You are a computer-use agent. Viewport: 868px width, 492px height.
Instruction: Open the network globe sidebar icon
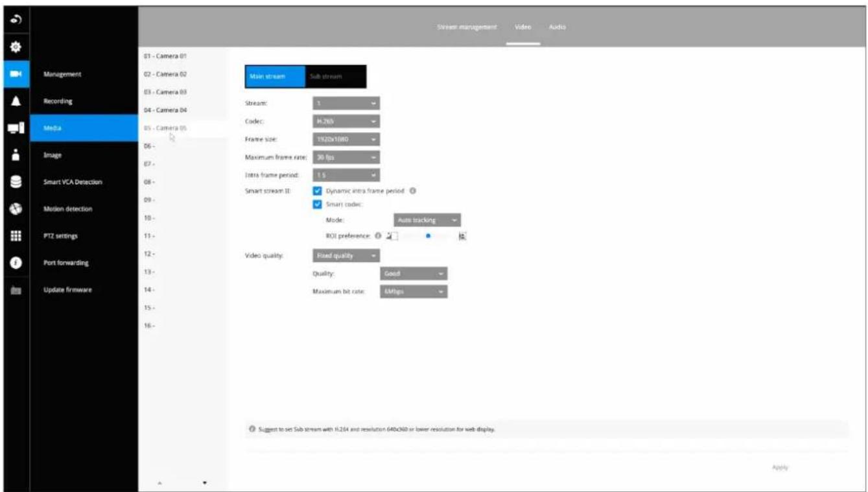[16, 209]
